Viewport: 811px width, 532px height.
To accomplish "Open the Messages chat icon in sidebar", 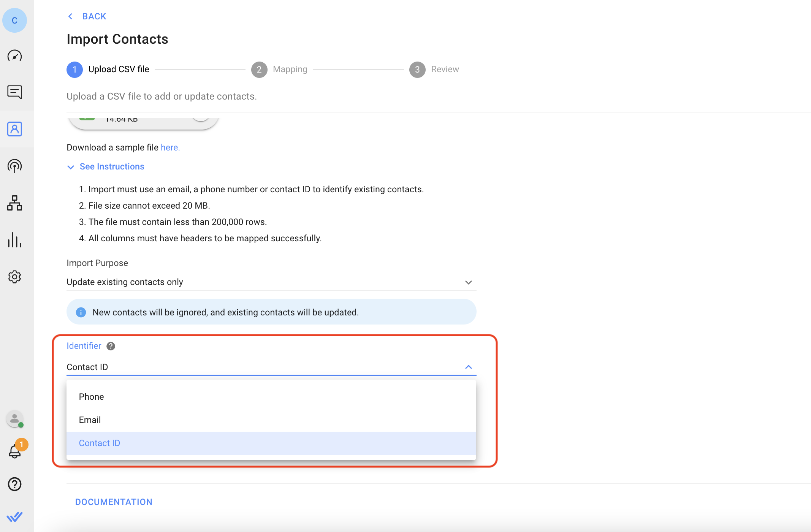I will (x=14, y=92).
